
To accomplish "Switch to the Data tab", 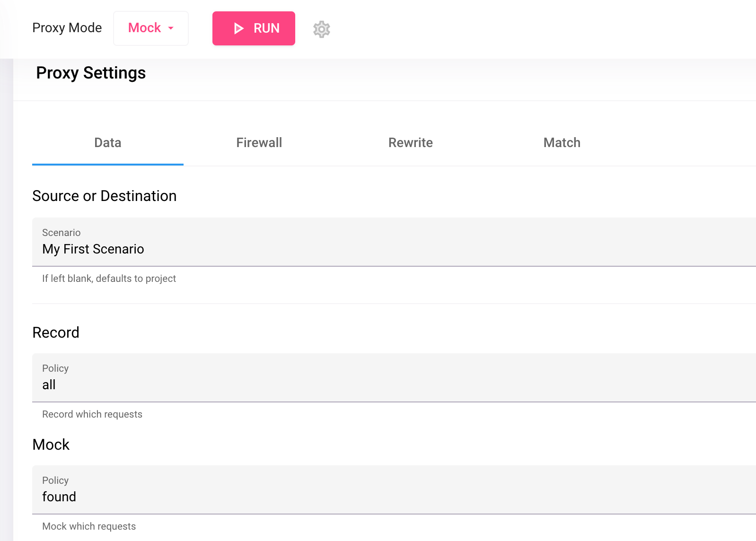I will pos(108,143).
